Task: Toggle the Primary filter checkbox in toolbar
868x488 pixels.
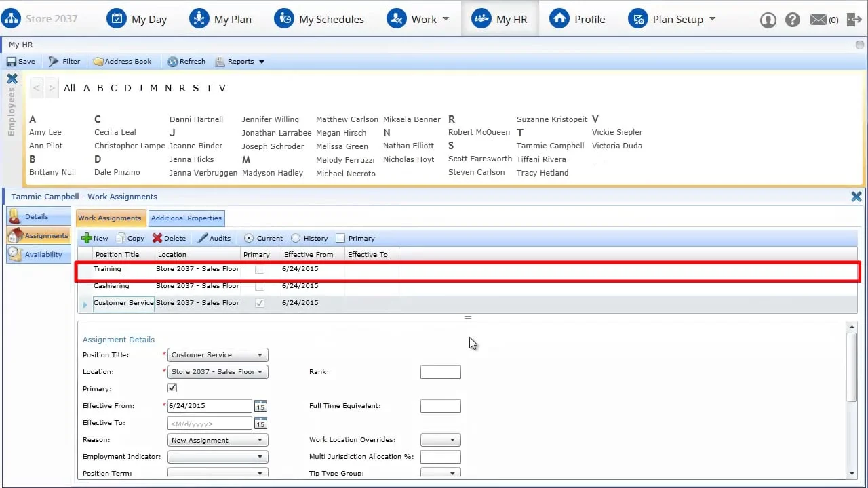Action: pyautogui.click(x=340, y=238)
